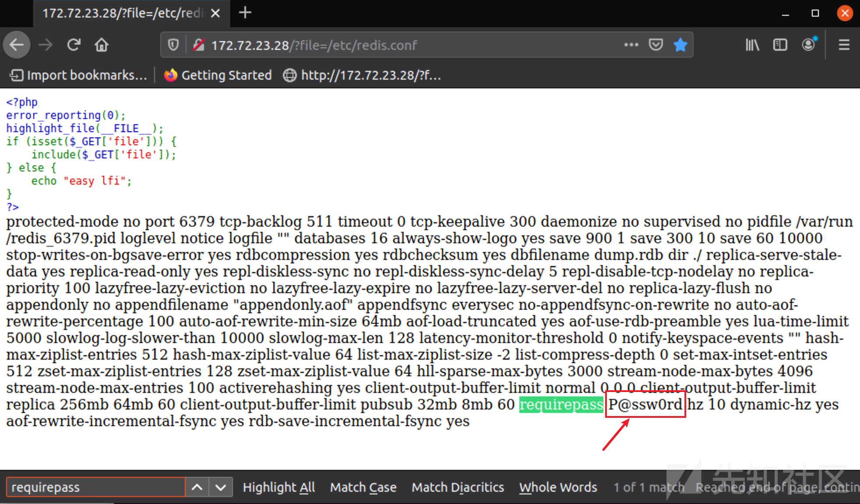Save page to Pocket
Screen dimensions: 860x504
pos(656,45)
